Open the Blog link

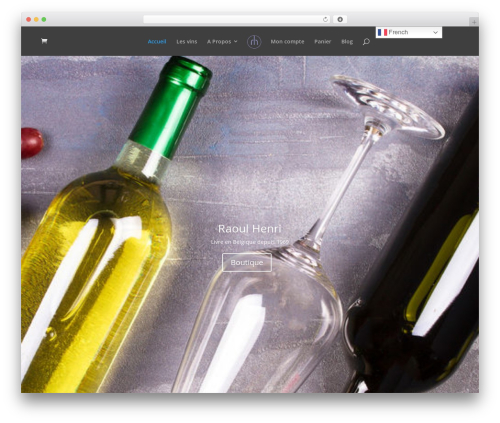(x=347, y=42)
